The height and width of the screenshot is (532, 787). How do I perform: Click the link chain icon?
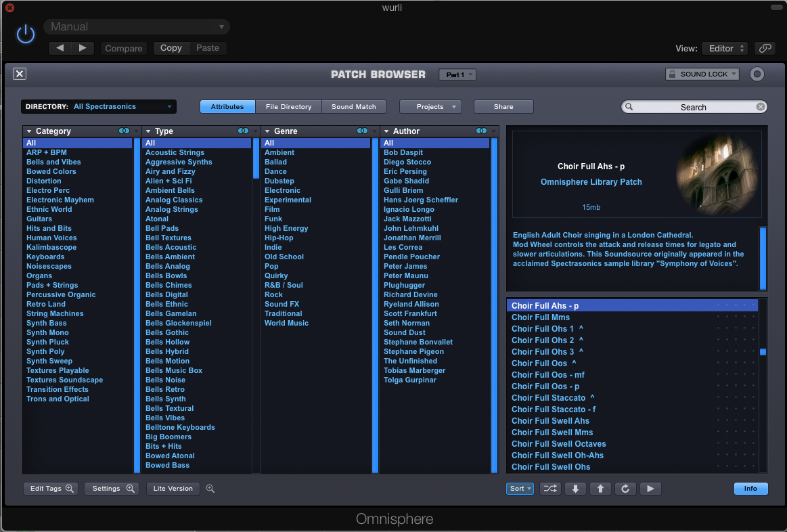click(x=765, y=48)
